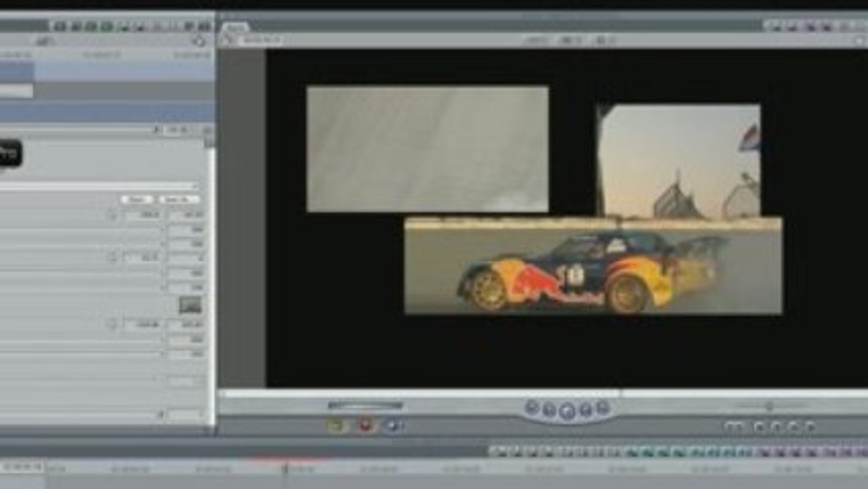Click the yellow Insert edit button

(x=338, y=426)
